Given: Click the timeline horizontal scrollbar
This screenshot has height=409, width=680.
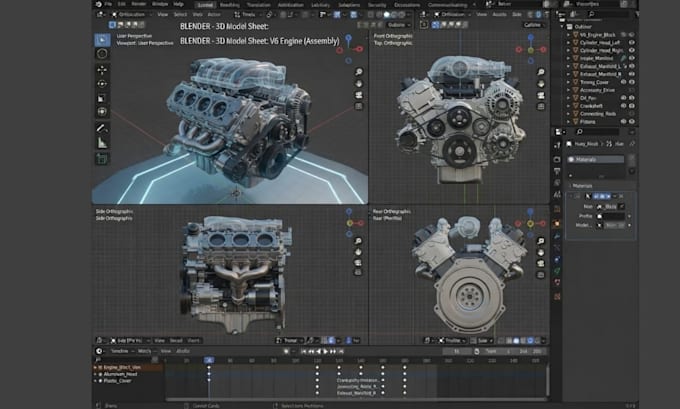Looking at the screenshot, I should tap(356, 399).
